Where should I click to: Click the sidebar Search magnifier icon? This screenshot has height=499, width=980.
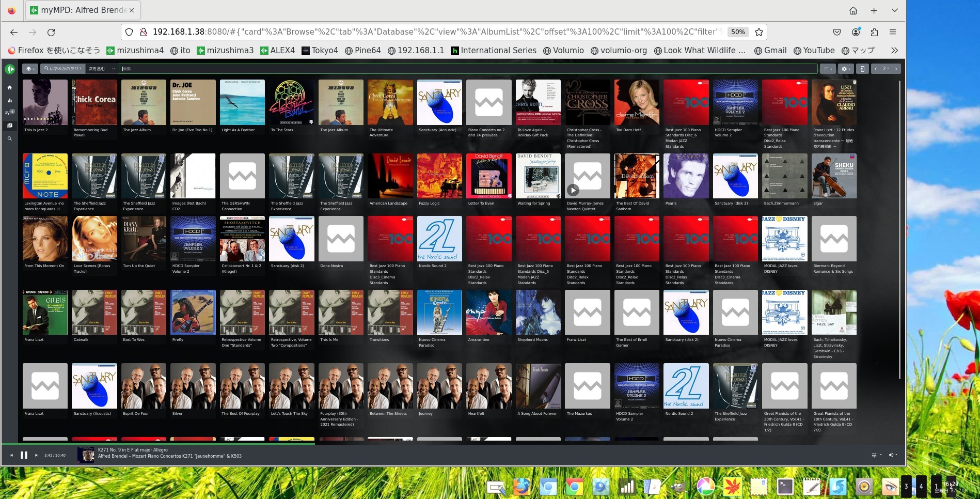(9, 138)
